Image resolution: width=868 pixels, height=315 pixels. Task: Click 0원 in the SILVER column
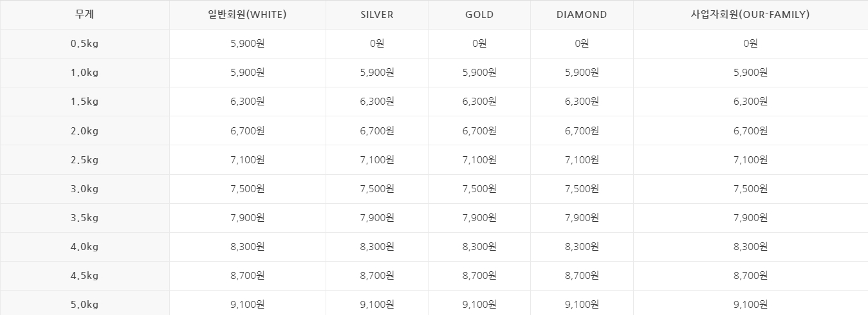pos(377,44)
